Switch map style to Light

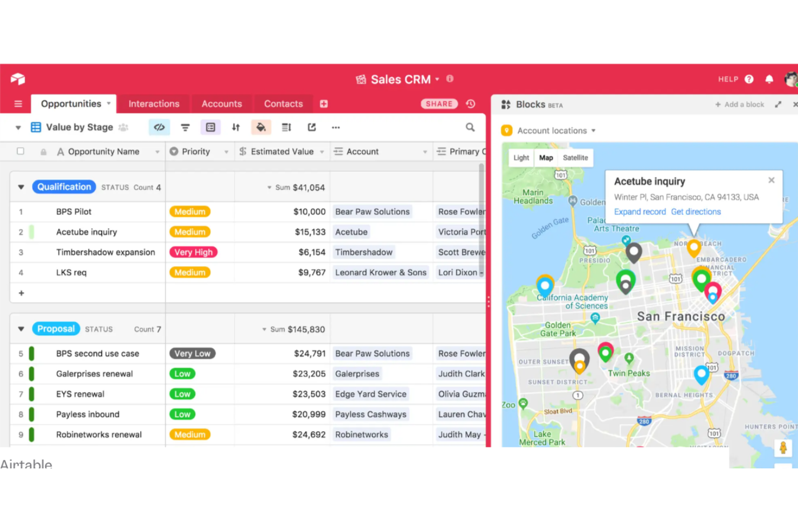(521, 158)
